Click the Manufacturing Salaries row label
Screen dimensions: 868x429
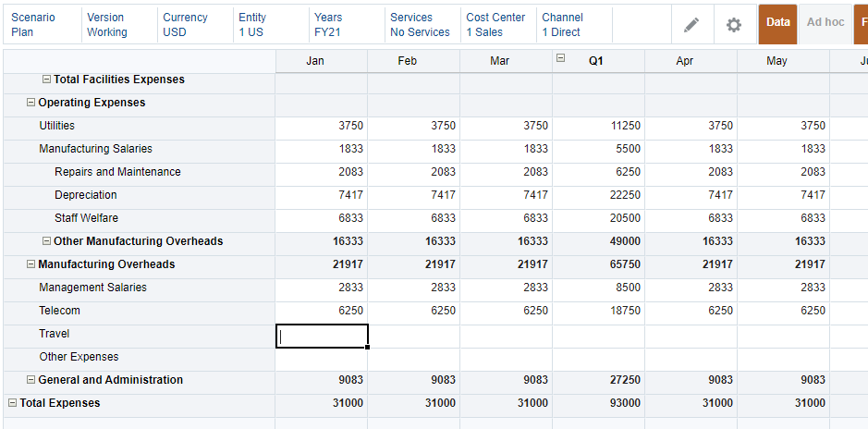click(96, 149)
